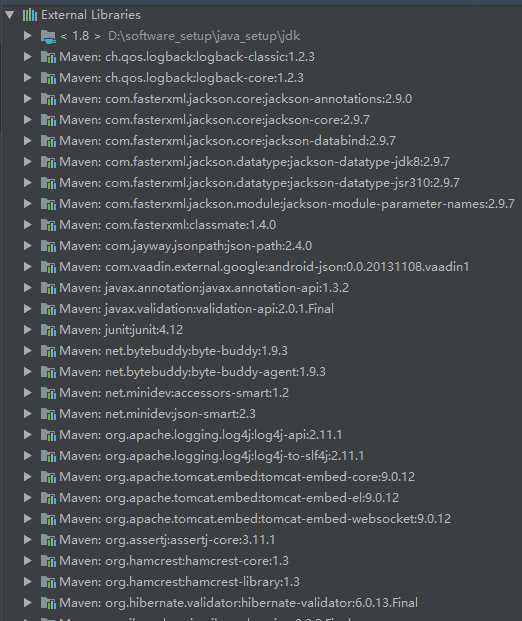Click the tomcat-embed-el library icon
The height and width of the screenshot is (621, 522).
(48, 498)
